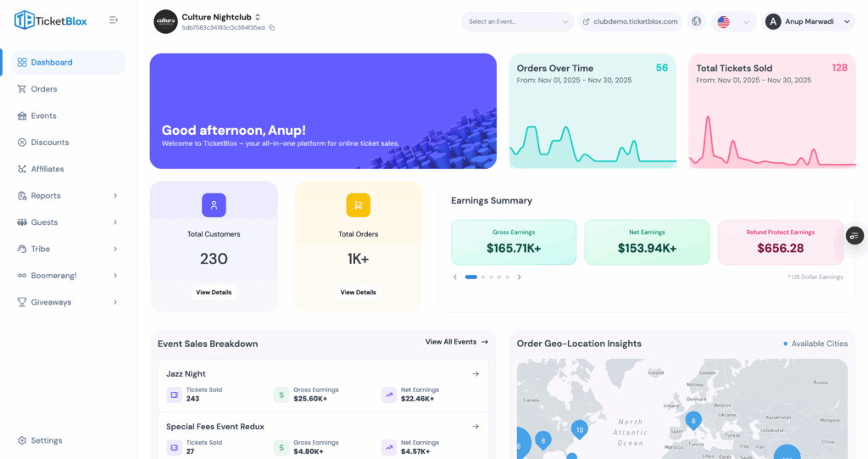Click the Total Tickets Sold chart card
The image size is (868, 459).
click(771, 111)
